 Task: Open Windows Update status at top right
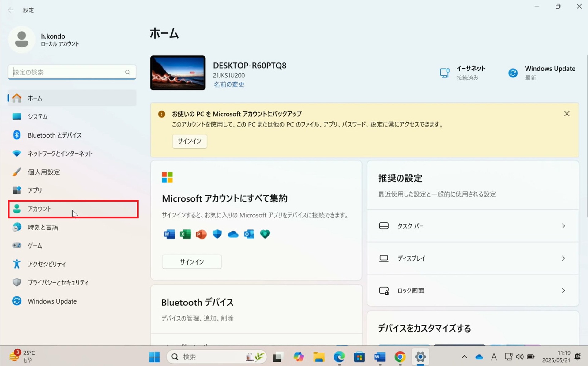point(541,73)
